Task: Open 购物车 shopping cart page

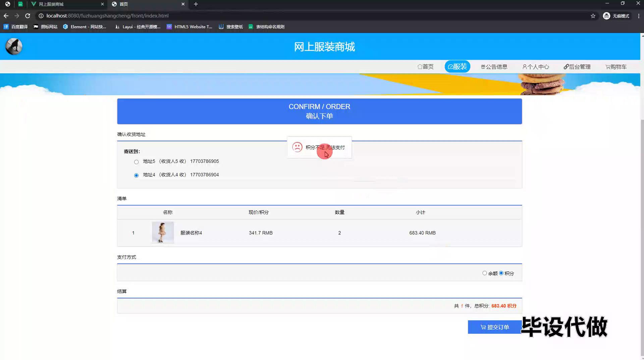Action: (616, 67)
